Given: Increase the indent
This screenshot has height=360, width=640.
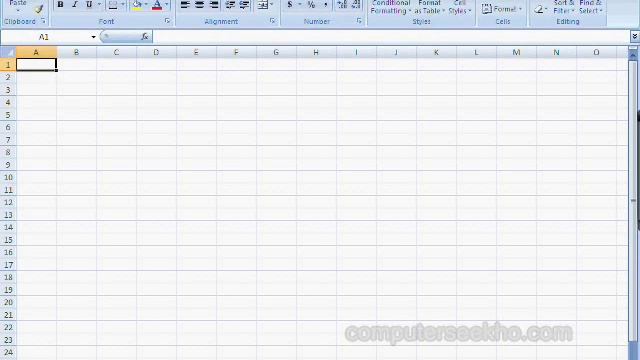Looking at the screenshot, I should (x=244, y=4).
